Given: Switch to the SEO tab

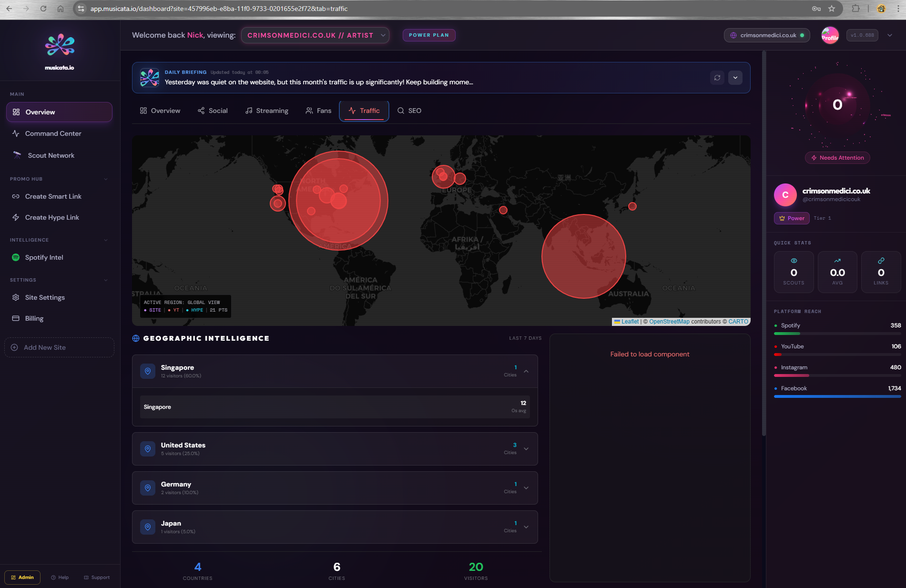Looking at the screenshot, I should (409, 111).
